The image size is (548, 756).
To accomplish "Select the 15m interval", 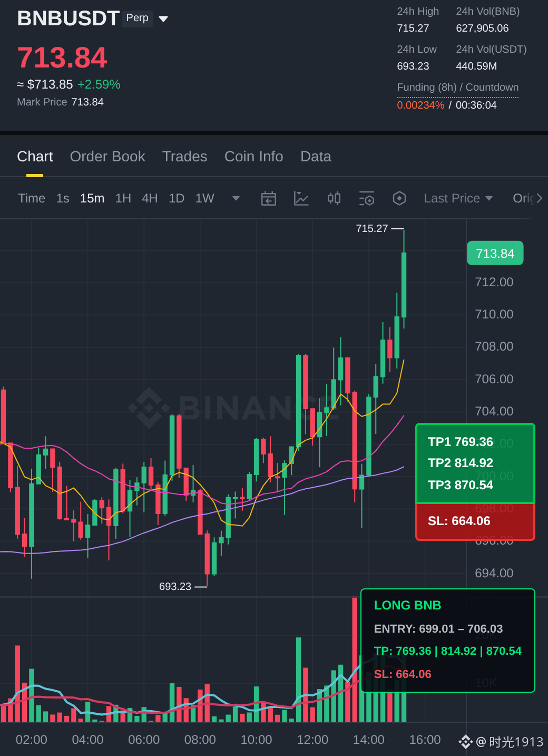I will click(92, 198).
